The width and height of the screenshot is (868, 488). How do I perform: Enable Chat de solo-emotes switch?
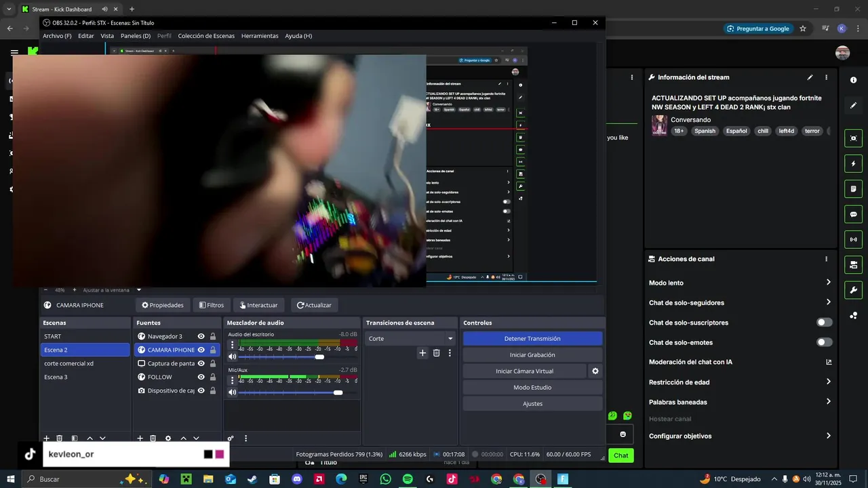tap(825, 342)
